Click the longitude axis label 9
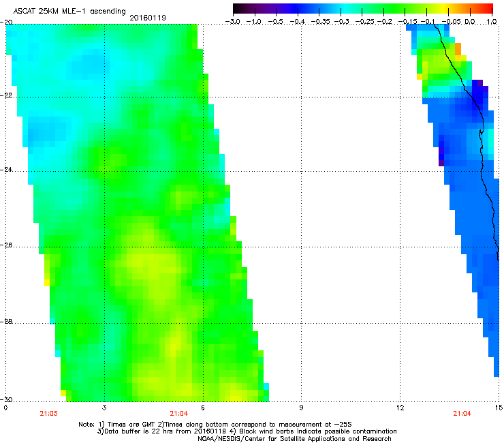This screenshot has height=443, width=504. click(x=301, y=408)
